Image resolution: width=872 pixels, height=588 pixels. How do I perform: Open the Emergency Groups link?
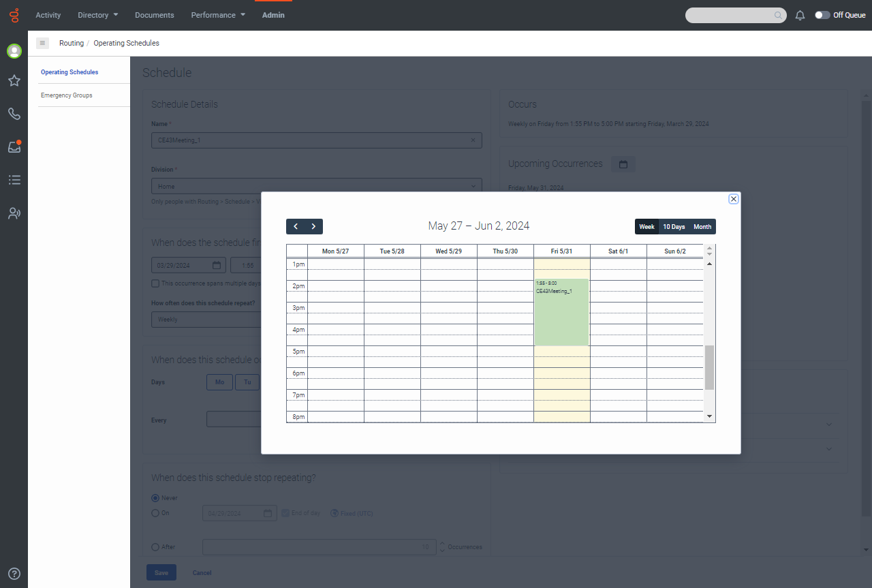(67, 95)
